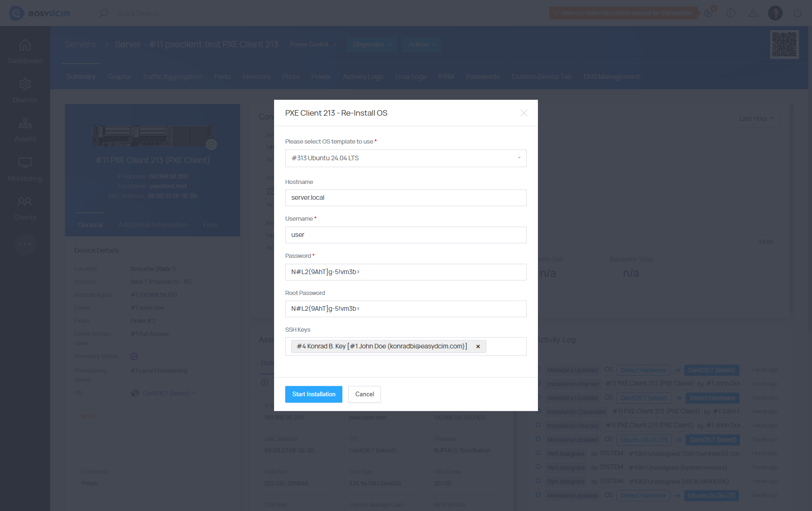Open the Monitors tab
The image size is (812, 511).
coord(256,77)
